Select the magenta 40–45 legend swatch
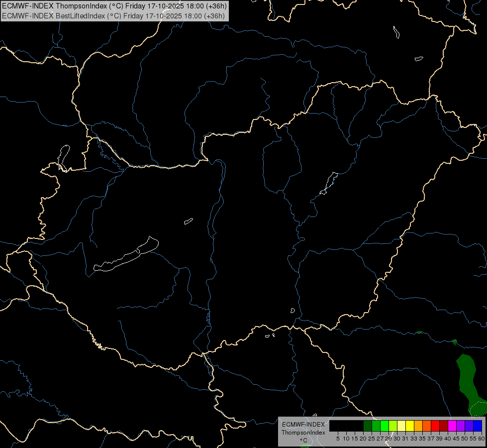 point(452,426)
